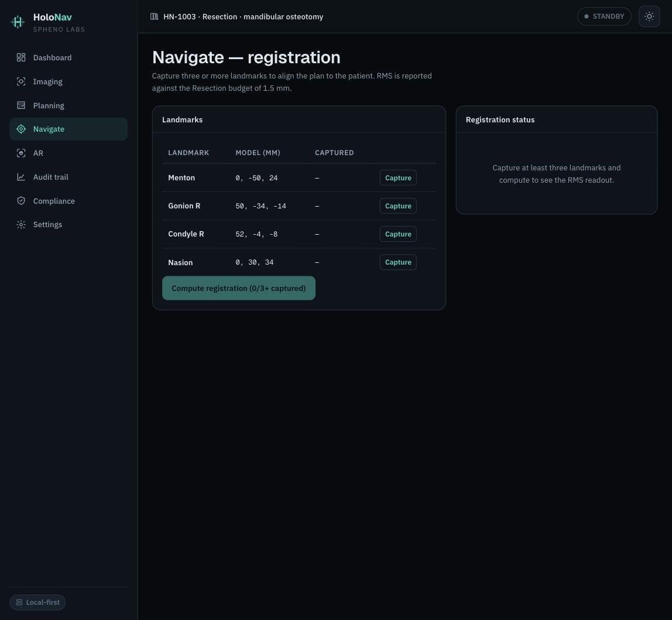Go to the Compliance page

pyautogui.click(x=68, y=201)
